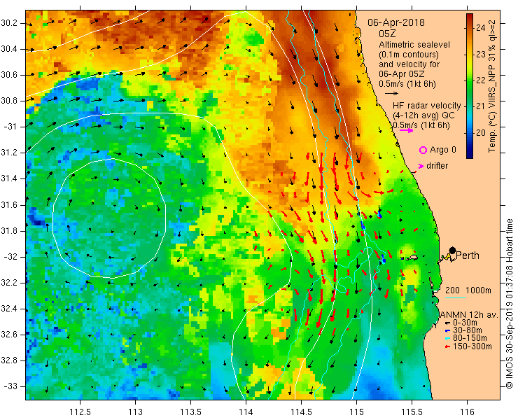Click the '150-300m' depth label
Screen dimensions: 518x420
point(472,346)
